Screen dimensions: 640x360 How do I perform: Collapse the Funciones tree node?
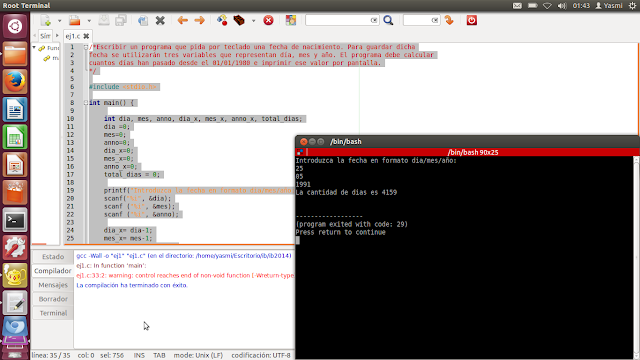(x=34, y=48)
